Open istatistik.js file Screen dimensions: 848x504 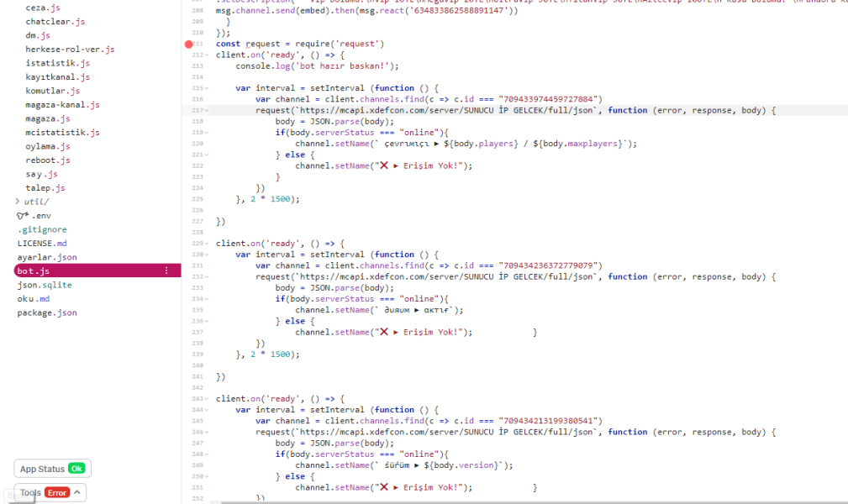(x=57, y=63)
